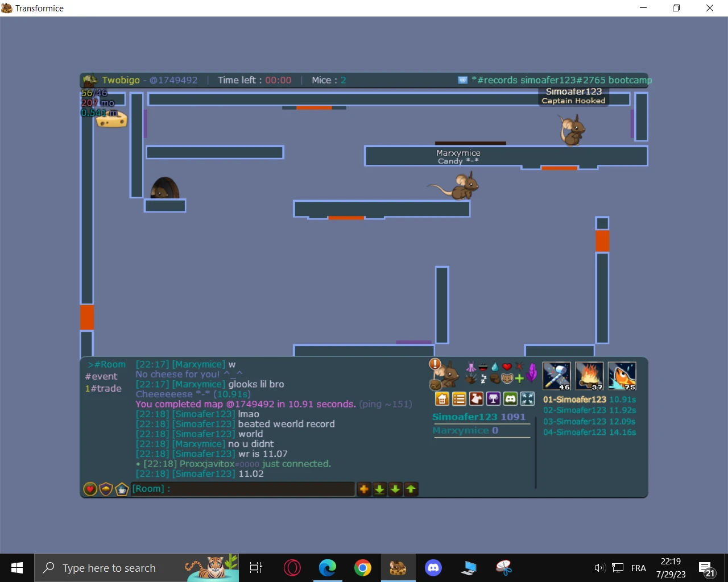
Task: Click [Marxymice] name in the 'glooks lil bro' message
Action: [x=198, y=384]
